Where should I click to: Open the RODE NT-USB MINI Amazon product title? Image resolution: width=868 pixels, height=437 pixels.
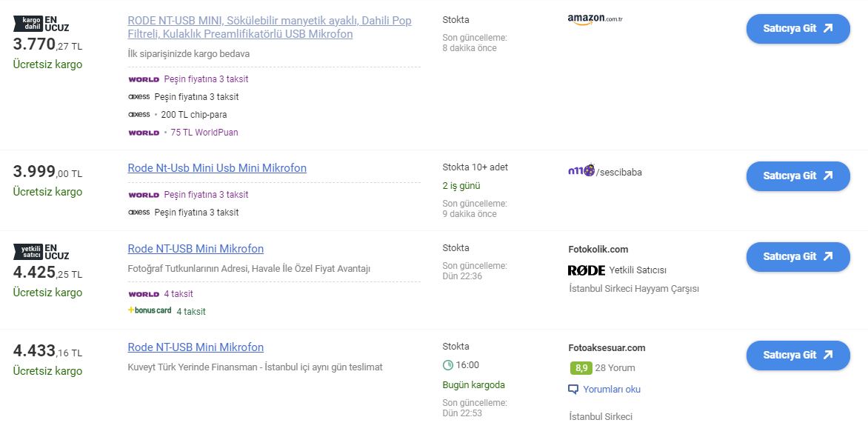coord(270,27)
